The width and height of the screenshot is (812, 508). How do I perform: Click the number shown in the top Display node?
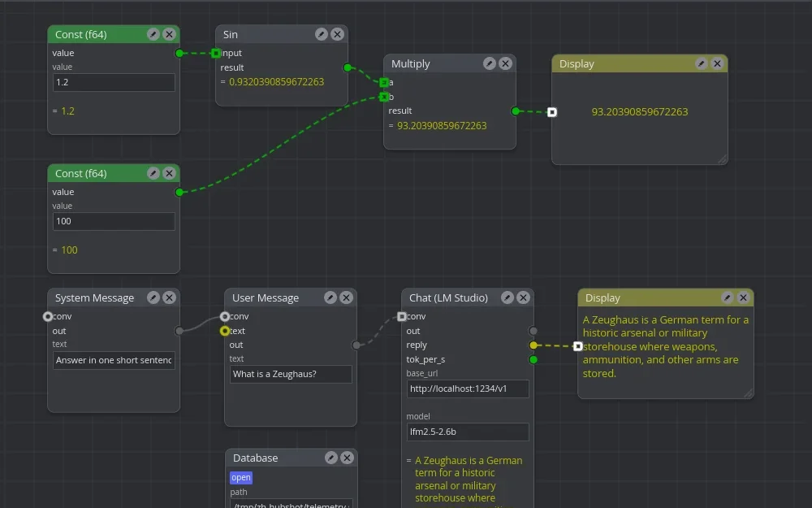point(640,111)
